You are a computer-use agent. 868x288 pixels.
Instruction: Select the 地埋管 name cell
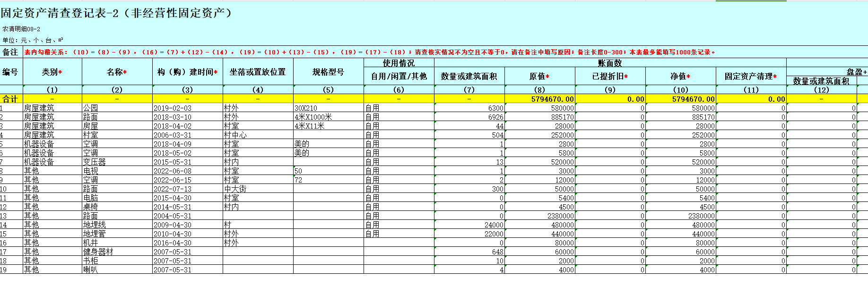[117, 234]
